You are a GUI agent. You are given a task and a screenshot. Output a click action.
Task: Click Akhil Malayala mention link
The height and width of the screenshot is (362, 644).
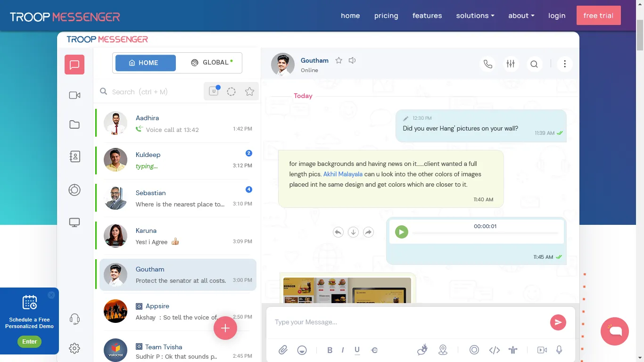[x=343, y=174]
